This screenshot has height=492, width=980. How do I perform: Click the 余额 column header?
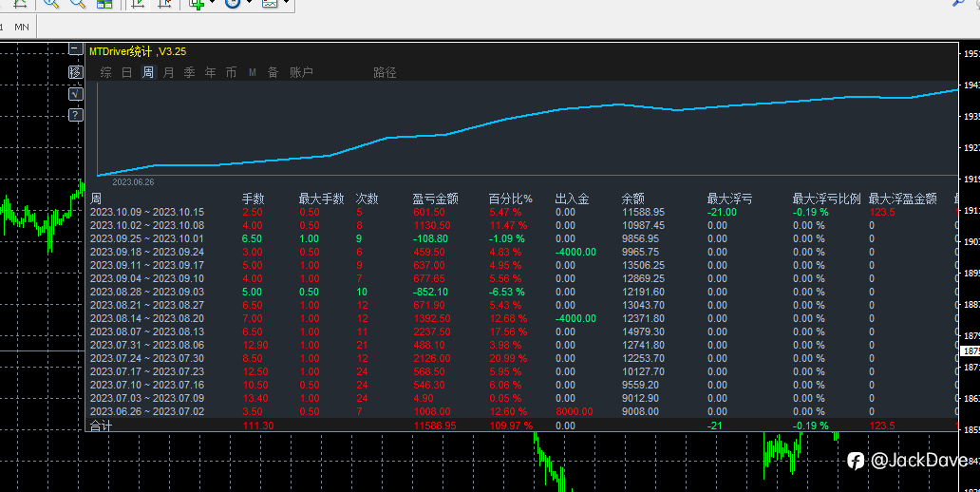pos(632,199)
